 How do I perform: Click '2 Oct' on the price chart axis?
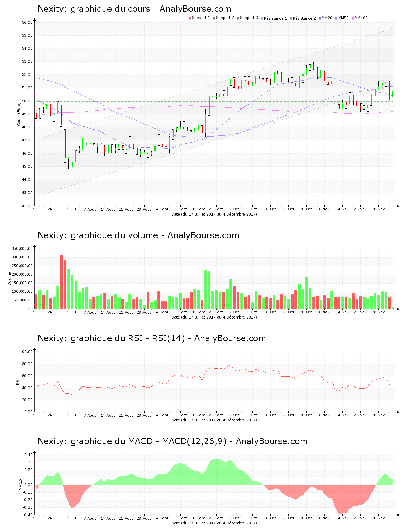(x=234, y=209)
